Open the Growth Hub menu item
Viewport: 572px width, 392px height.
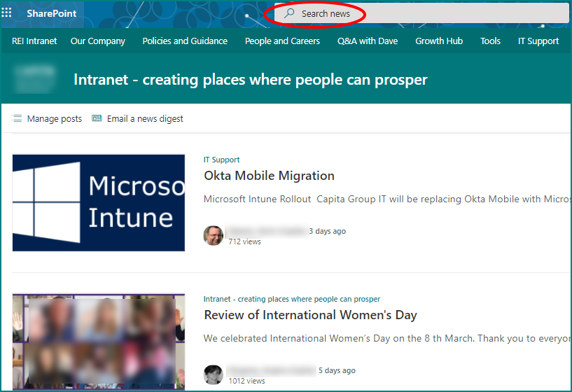click(x=439, y=41)
